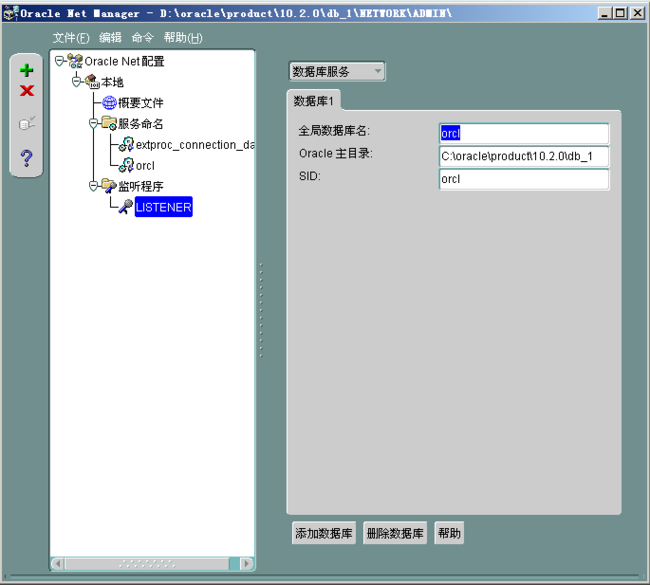Click the test service connection icon

[27, 123]
